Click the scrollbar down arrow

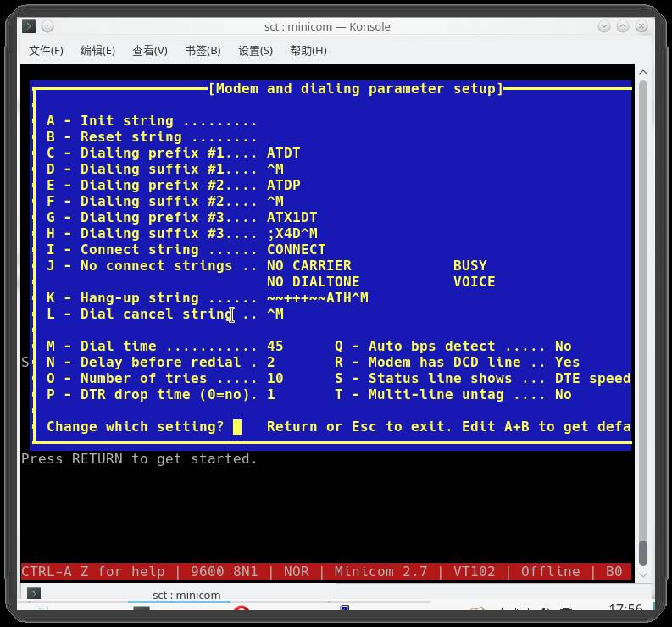643,574
